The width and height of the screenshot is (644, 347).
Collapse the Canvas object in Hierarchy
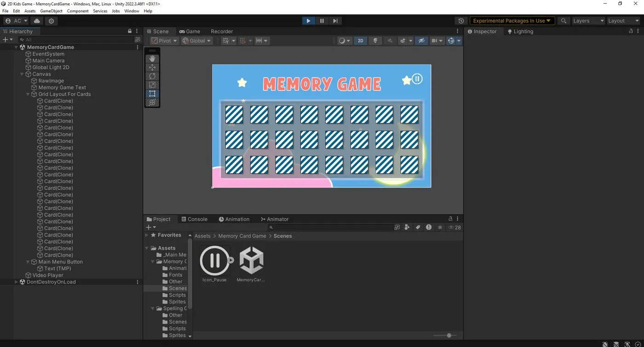pos(22,74)
